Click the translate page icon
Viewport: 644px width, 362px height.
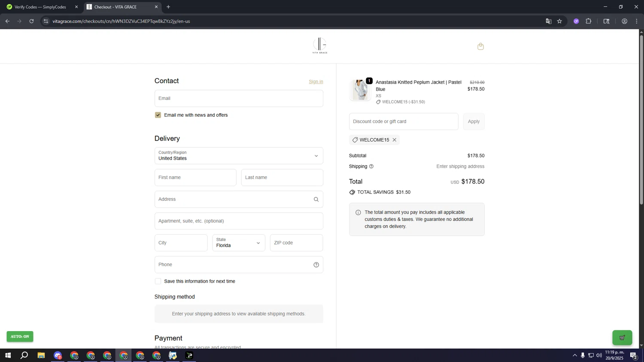(548, 21)
